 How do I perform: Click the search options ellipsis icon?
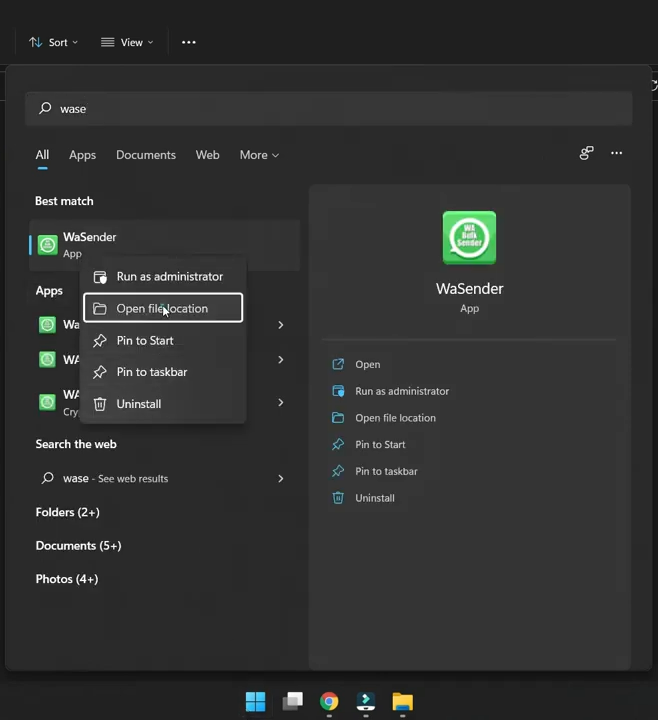click(616, 153)
